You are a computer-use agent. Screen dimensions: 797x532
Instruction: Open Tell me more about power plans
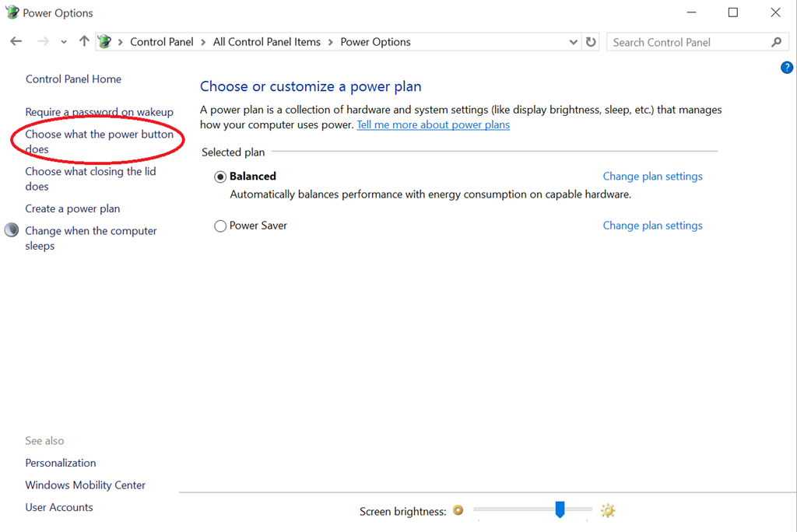(x=433, y=124)
